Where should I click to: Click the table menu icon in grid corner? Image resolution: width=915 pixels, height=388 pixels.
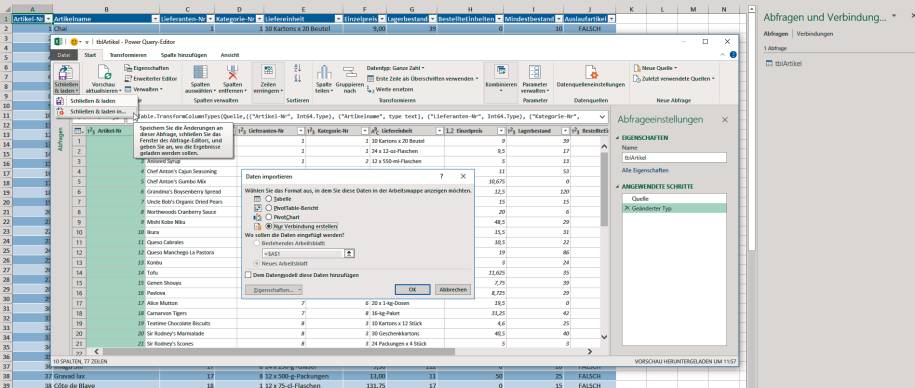pos(78,131)
